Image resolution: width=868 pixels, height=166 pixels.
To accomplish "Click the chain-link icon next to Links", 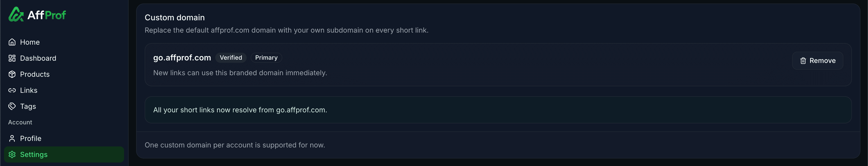I will click(x=12, y=90).
